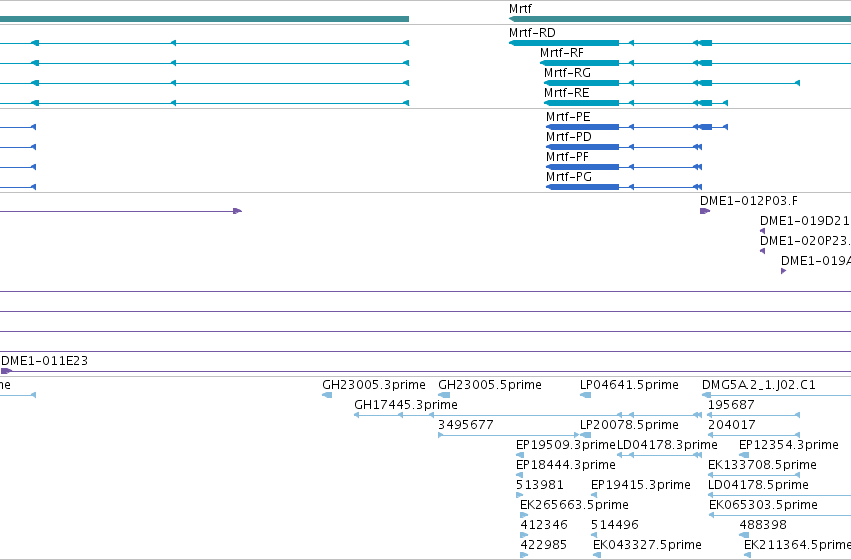Click the EP12354.3prime EST glyph

pyautogui.click(x=744, y=455)
